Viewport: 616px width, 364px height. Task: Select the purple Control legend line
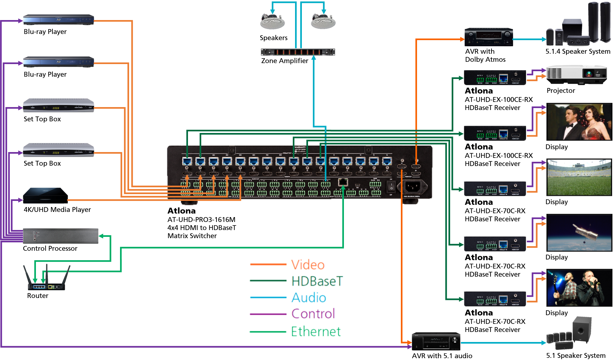[x=268, y=314]
